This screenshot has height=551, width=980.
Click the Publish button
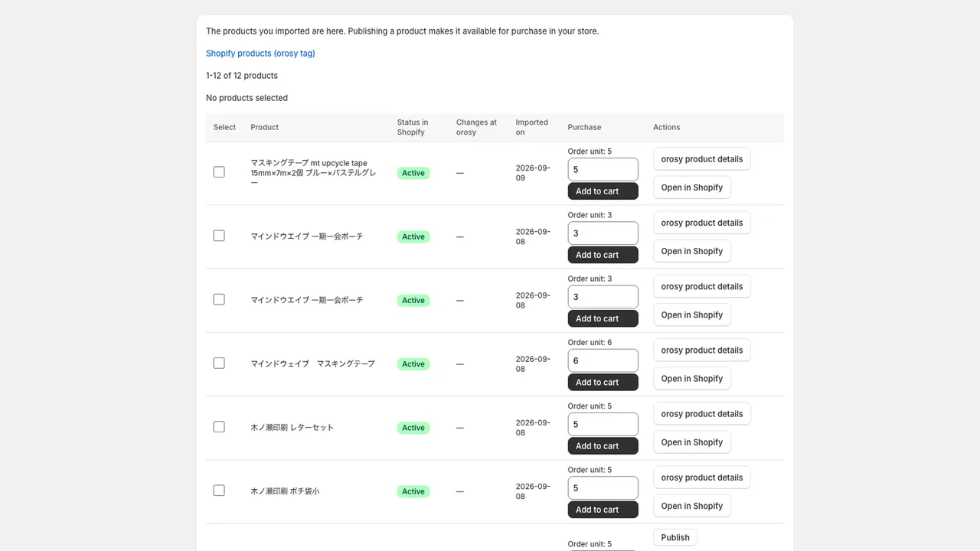tap(675, 537)
